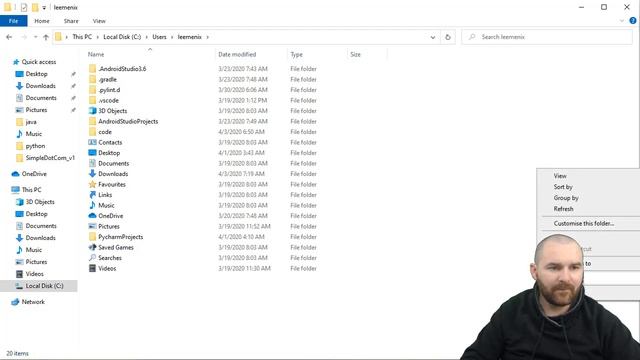Select the code folder icon
Screen dimensions: 640x360
point(93,132)
